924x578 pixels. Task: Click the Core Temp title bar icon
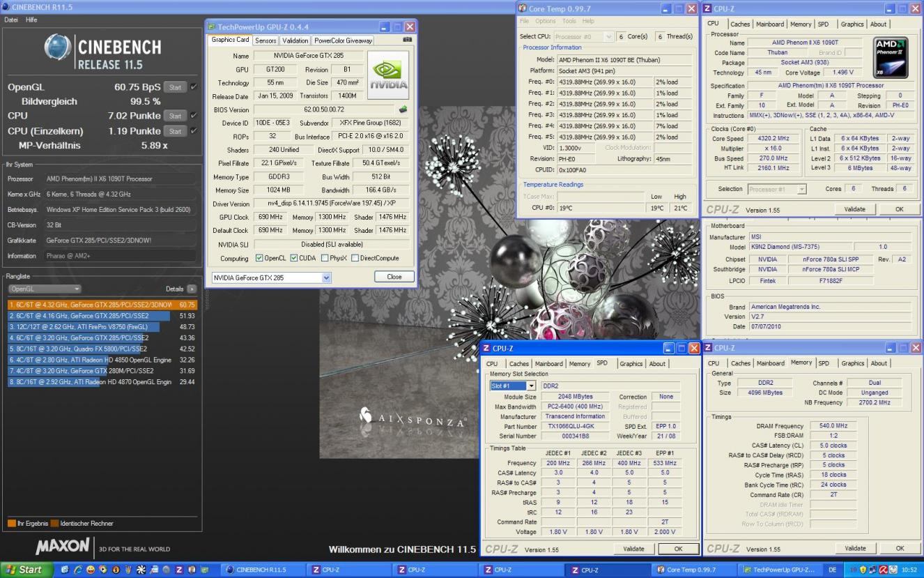click(523, 8)
